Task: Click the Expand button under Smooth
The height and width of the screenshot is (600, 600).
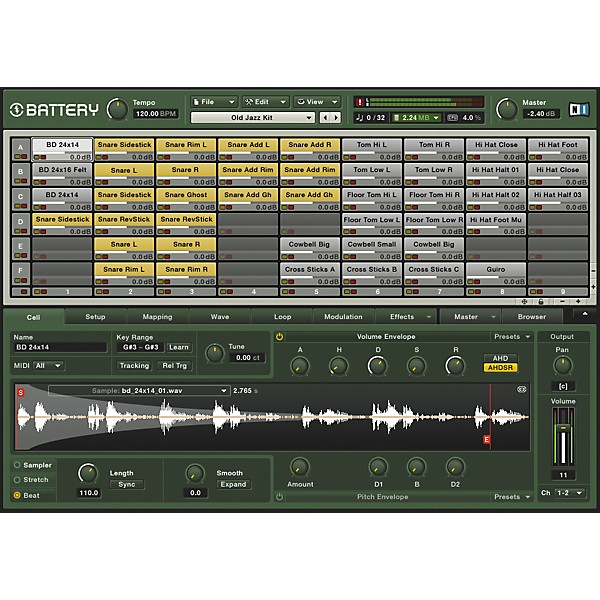Action: click(233, 484)
